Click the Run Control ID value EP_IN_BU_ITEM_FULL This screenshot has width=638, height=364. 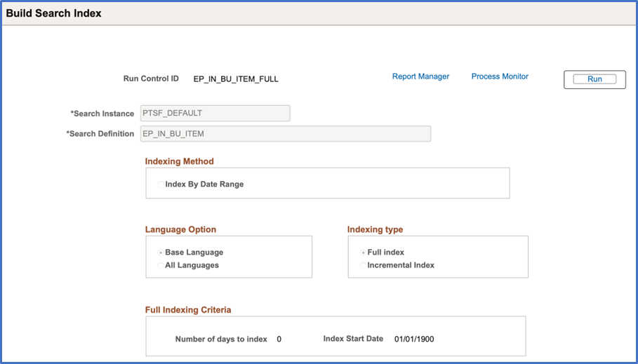[236, 79]
